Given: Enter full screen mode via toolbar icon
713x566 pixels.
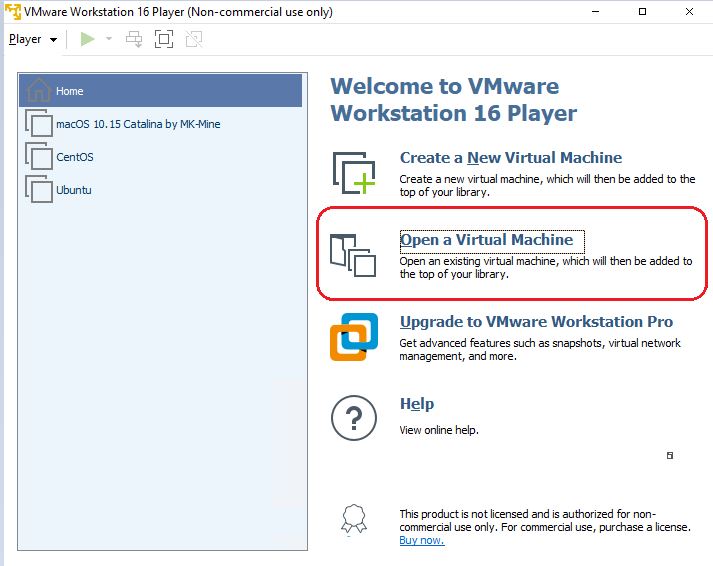Looking at the screenshot, I should [164, 39].
